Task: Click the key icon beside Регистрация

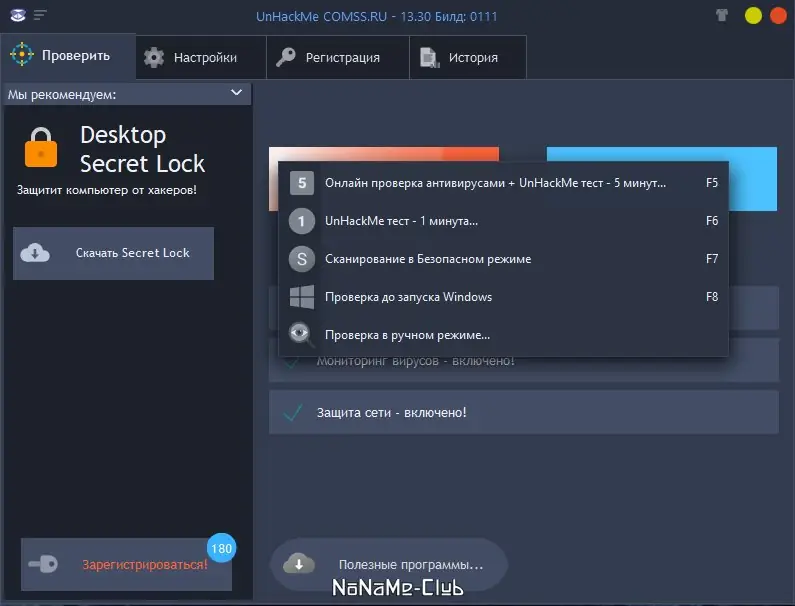Action: click(285, 57)
